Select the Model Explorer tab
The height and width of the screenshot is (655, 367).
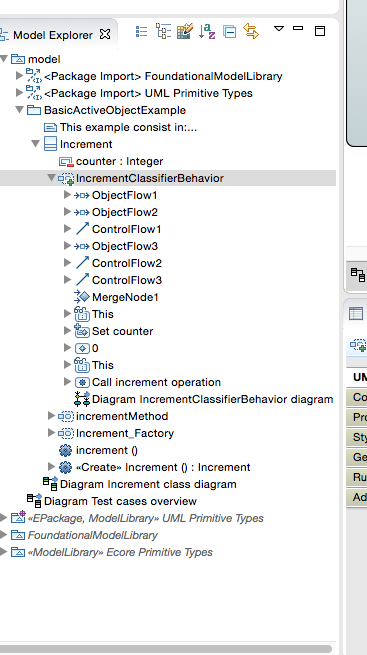53,35
